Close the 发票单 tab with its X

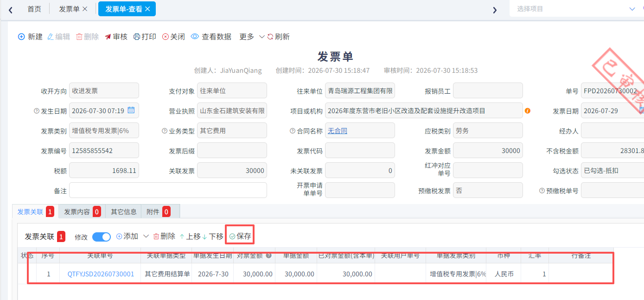click(85, 9)
